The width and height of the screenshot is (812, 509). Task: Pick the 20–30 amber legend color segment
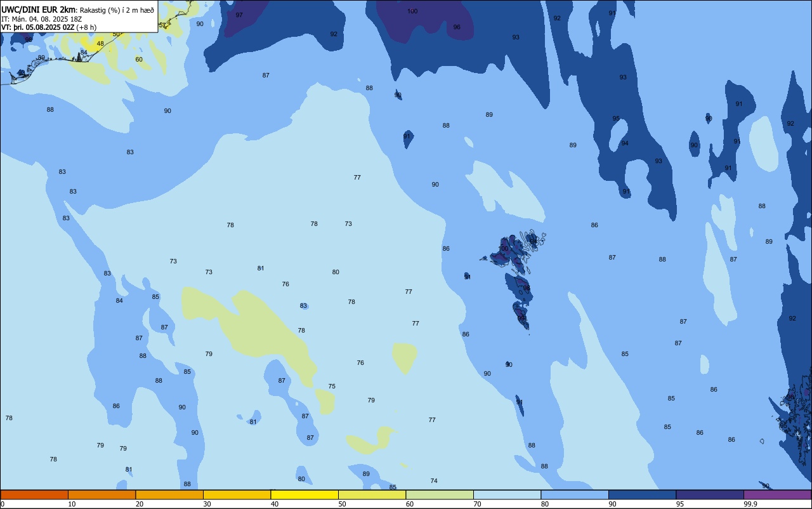click(x=169, y=494)
